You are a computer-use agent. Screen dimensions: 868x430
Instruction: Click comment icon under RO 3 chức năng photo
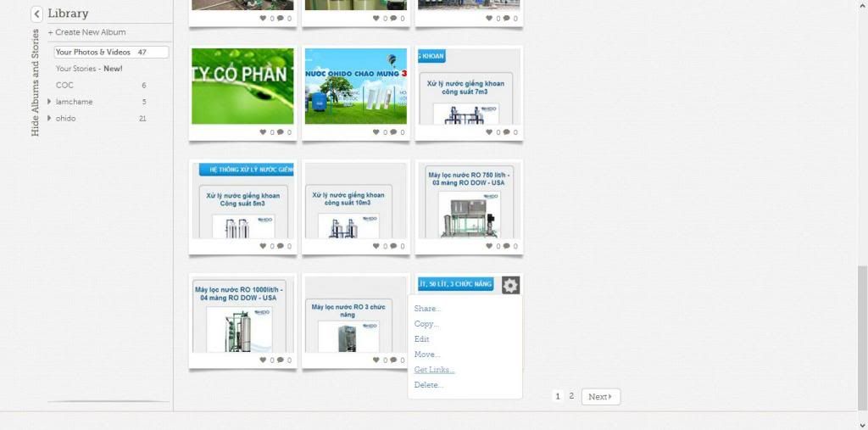(392, 360)
